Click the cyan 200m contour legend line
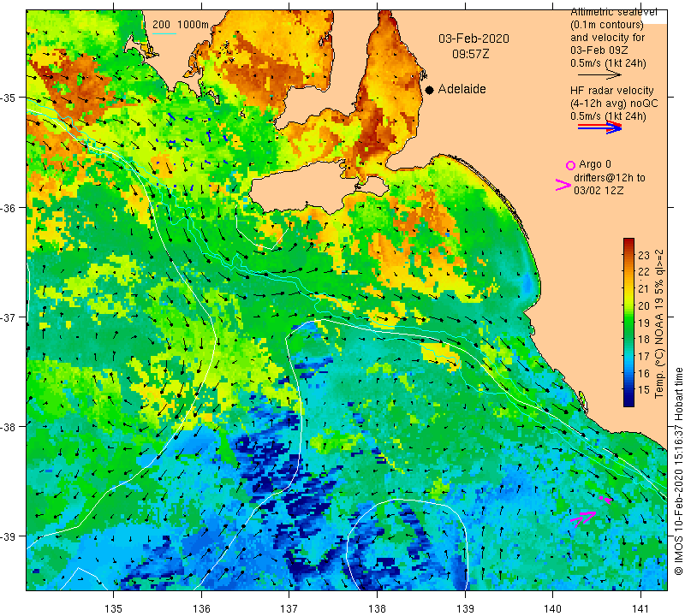Screen dimensions: 685x616 click(x=164, y=33)
